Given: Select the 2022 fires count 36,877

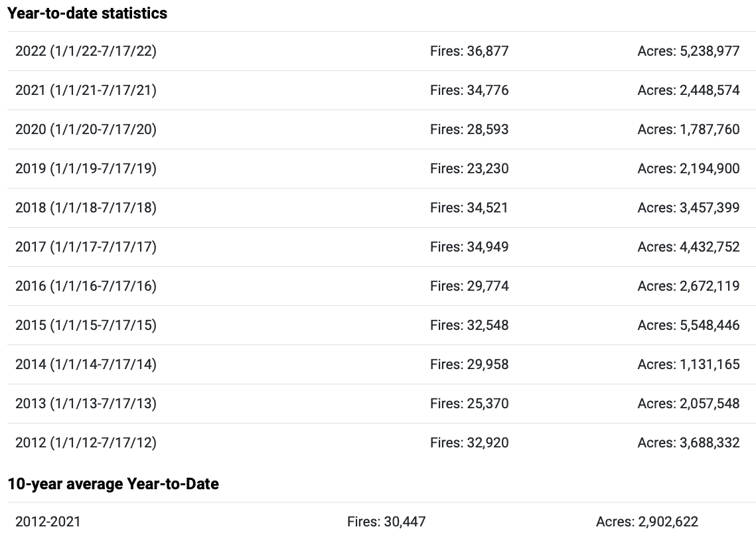Looking at the screenshot, I should pyautogui.click(x=469, y=51).
